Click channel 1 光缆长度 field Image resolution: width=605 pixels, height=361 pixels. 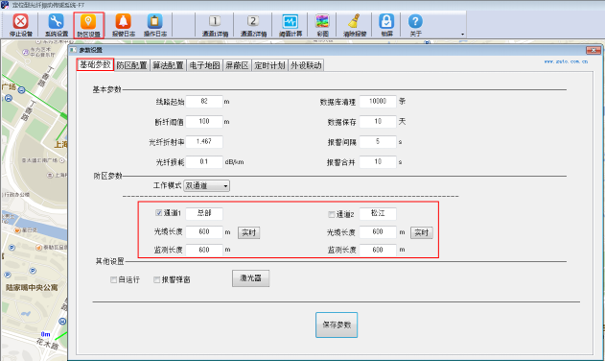pyautogui.click(x=204, y=232)
